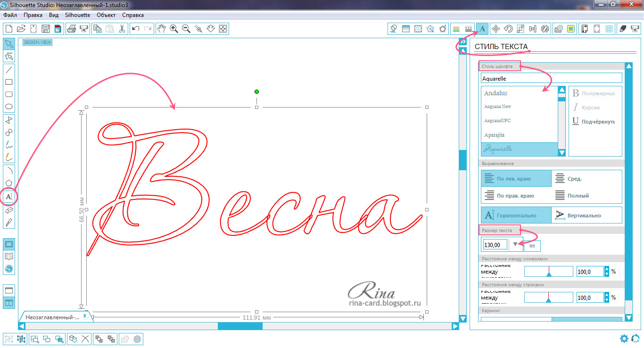Set text direction Вертикально
Screen dimensions: 644x348
(586, 215)
